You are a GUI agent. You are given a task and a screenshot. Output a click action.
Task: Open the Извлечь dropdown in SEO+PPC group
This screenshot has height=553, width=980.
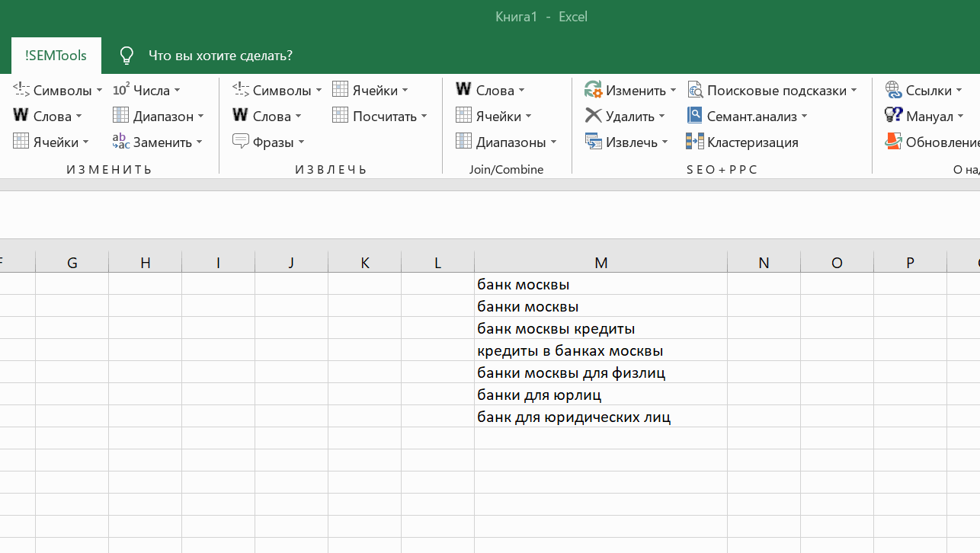click(x=665, y=142)
